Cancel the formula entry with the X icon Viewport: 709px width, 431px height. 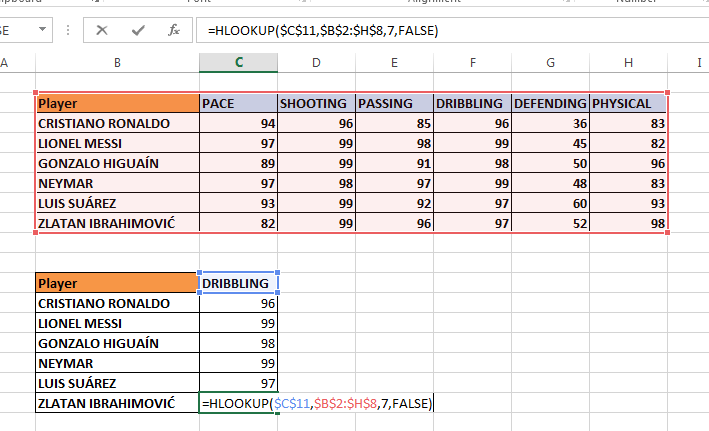click(x=102, y=30)
